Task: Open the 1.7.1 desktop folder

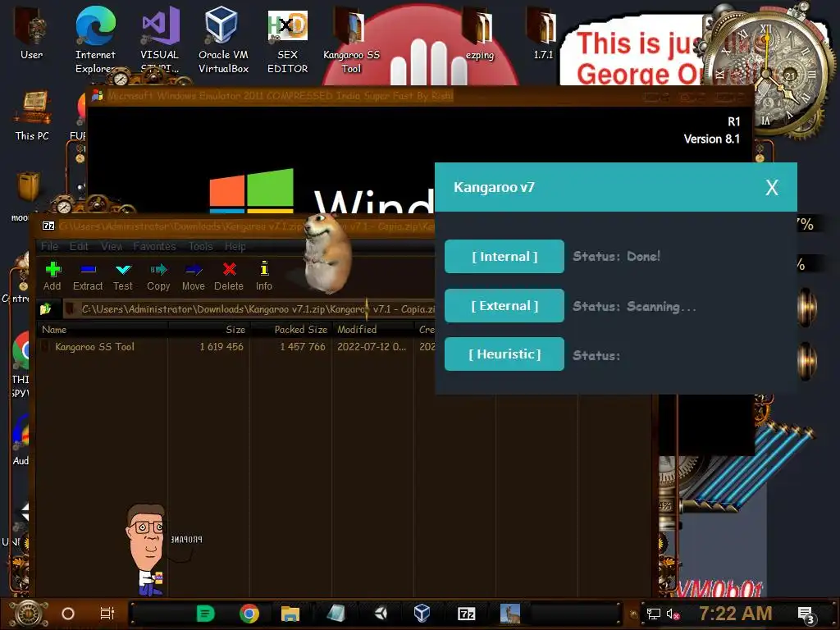Action: [x=543, y=33]
